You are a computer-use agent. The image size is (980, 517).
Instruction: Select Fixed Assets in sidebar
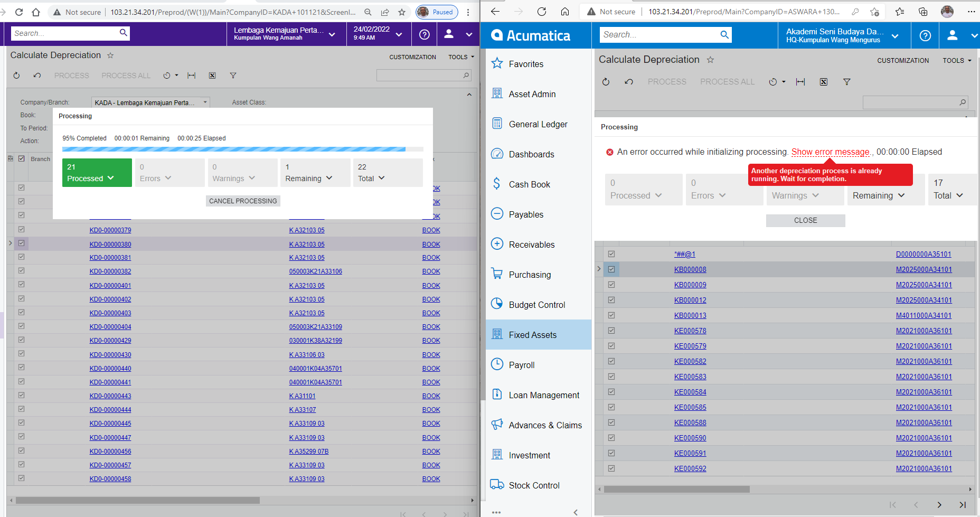click(538, 335)
